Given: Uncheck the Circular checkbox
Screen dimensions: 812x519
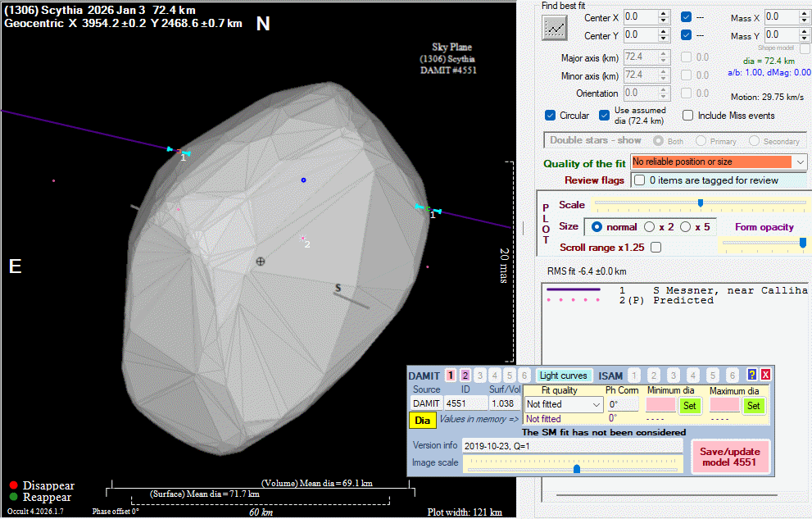Looking at the screenshot, I should [x=551, y=116].
